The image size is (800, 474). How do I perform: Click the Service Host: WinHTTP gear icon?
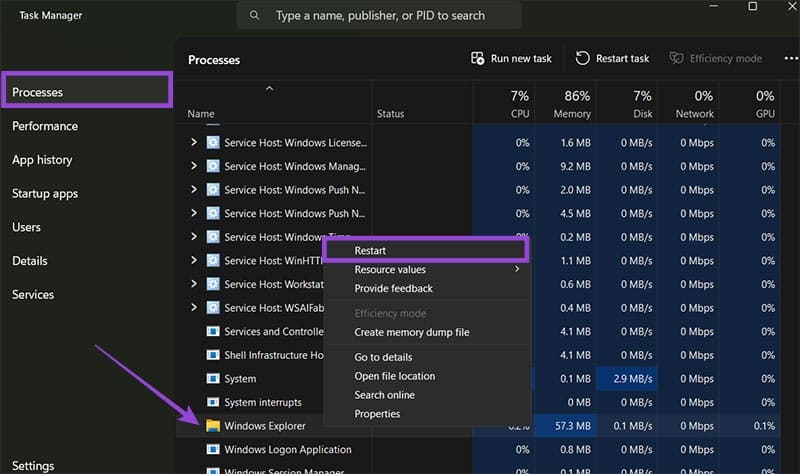pos(213,260)
